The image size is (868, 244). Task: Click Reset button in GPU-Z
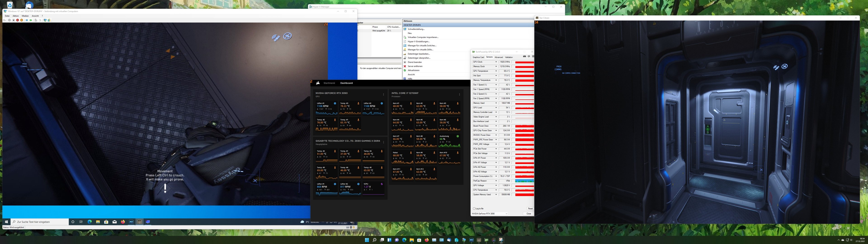coord(530,209)
